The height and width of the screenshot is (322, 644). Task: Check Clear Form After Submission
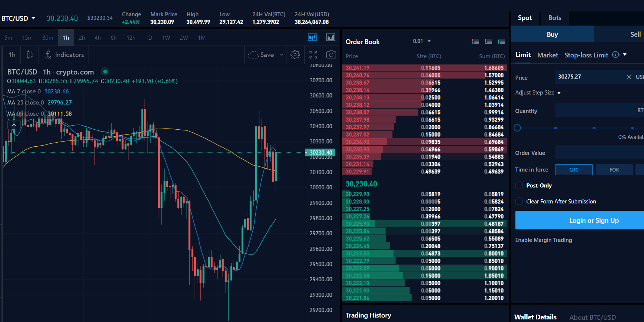click(x=519, y=202)
